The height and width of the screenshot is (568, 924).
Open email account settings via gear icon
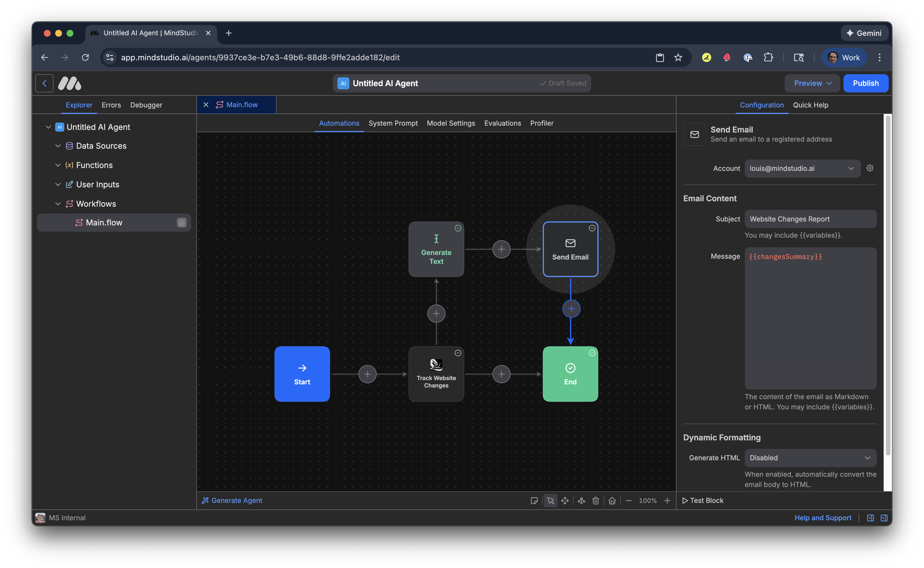click(x=870, y=168)
